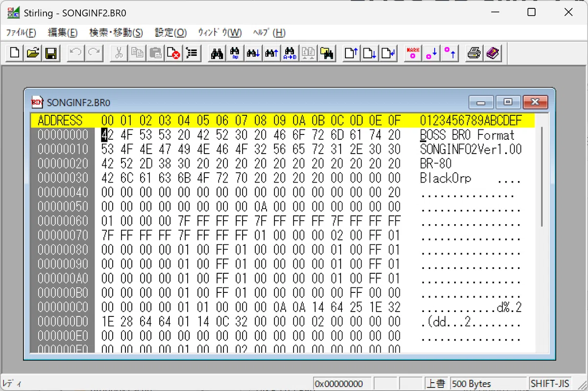Set a mark using the MARK icon
Viewport: 588px width, 391px height.
[x=413, y=53]
